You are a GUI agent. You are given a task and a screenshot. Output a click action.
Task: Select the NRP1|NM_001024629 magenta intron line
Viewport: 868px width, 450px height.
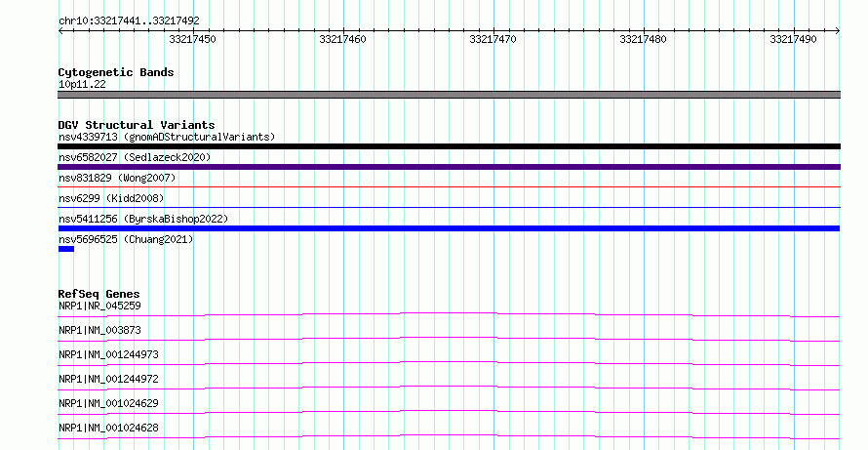449,412
